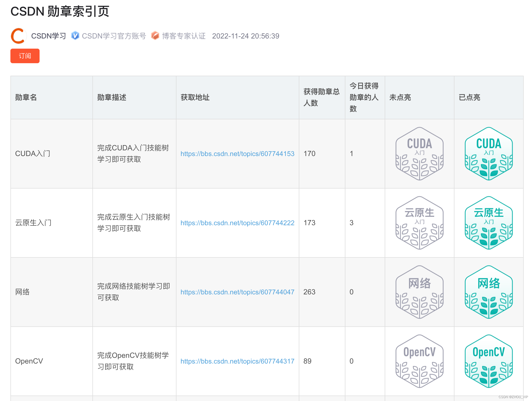The image size is (532, 401).
Task: Click the green lit 网络 badge
Action: coord(489,292)
